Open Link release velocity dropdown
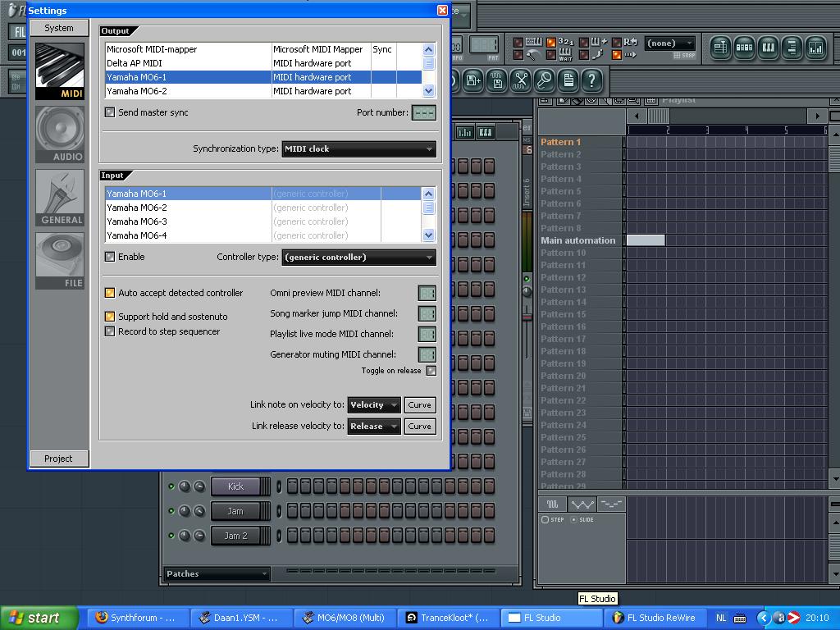Image resolution: width=840 pixels, height=630 pixels. pyautogui.click(x=374, y=427)
